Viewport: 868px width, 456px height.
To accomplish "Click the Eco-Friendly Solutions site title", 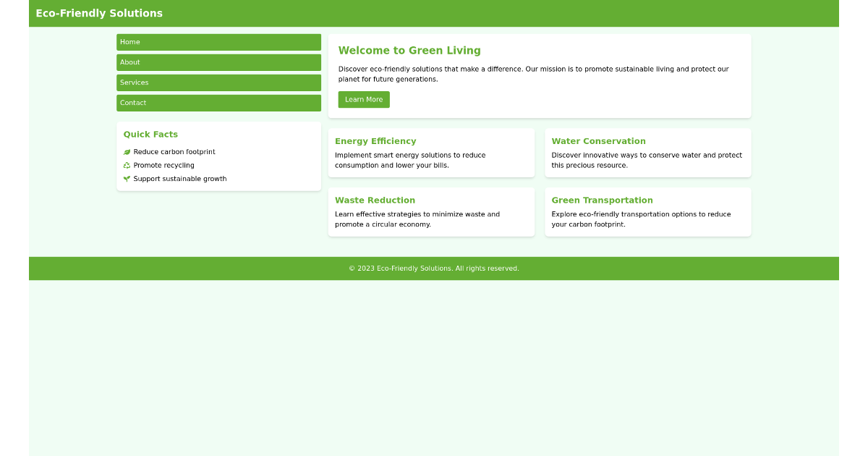I will click(x=99, y=13).
